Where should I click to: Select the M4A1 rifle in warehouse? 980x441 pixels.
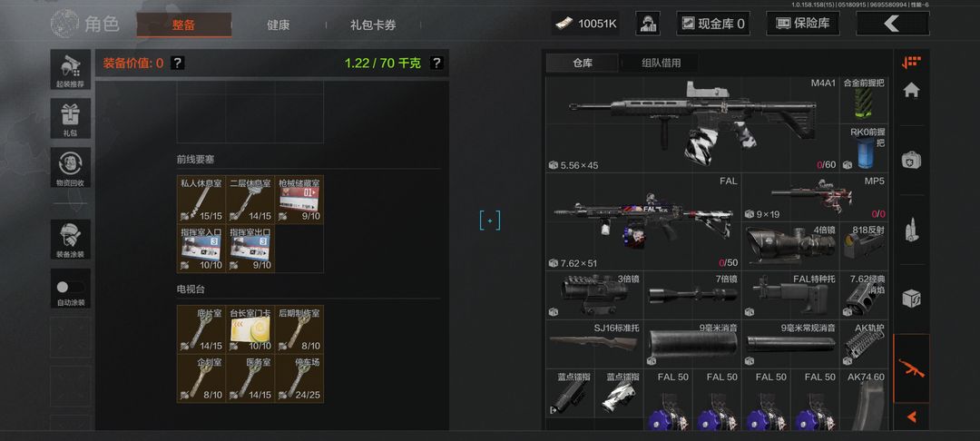click(691, 123)
